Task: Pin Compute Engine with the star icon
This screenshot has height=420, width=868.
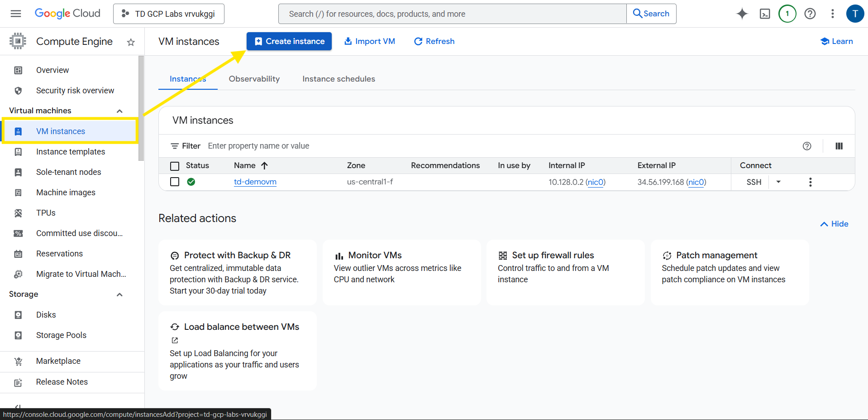Action: [131, 42]
